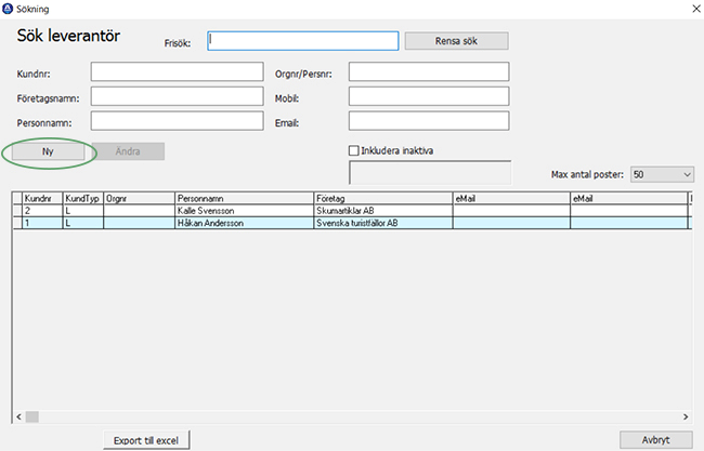Select the Skumartiklar AB cell

coord(383,211)
